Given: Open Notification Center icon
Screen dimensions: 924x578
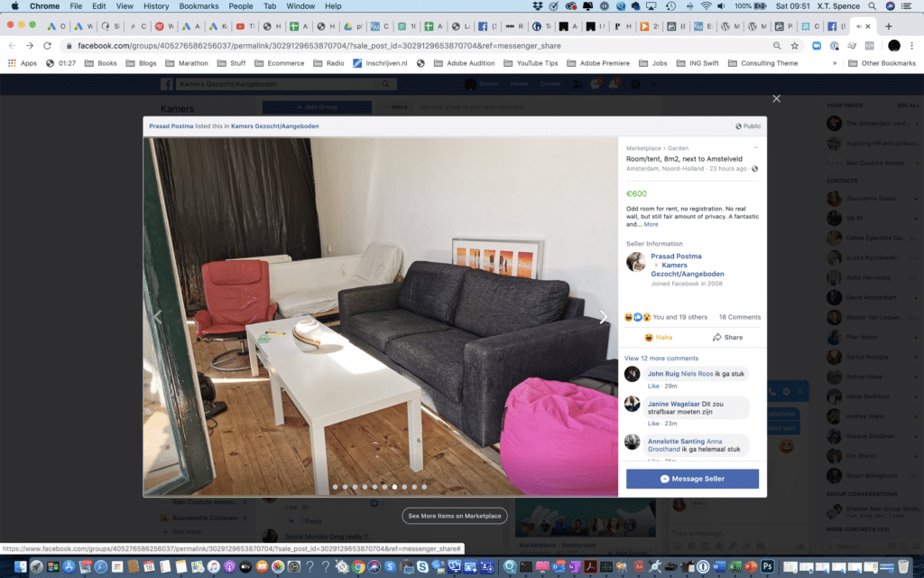Looking at the screenshot, I should click(x=906, y=6).
